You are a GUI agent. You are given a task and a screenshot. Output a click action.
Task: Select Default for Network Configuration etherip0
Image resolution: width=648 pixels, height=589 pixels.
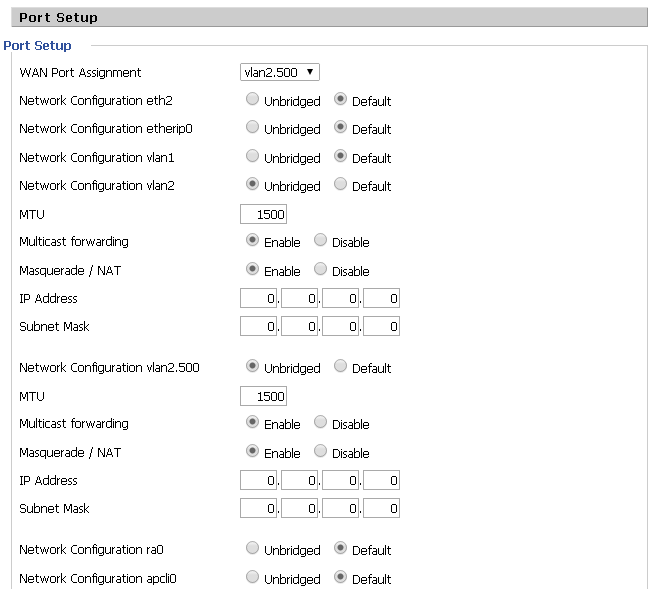340,127
